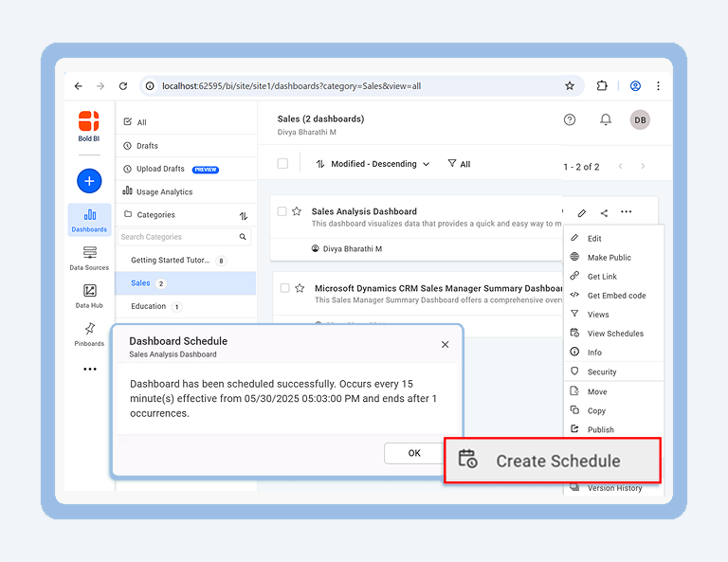Screen dimensions: 728x562
Task: Sort categories with the sort arrows icon
Action: coord(244,216)
